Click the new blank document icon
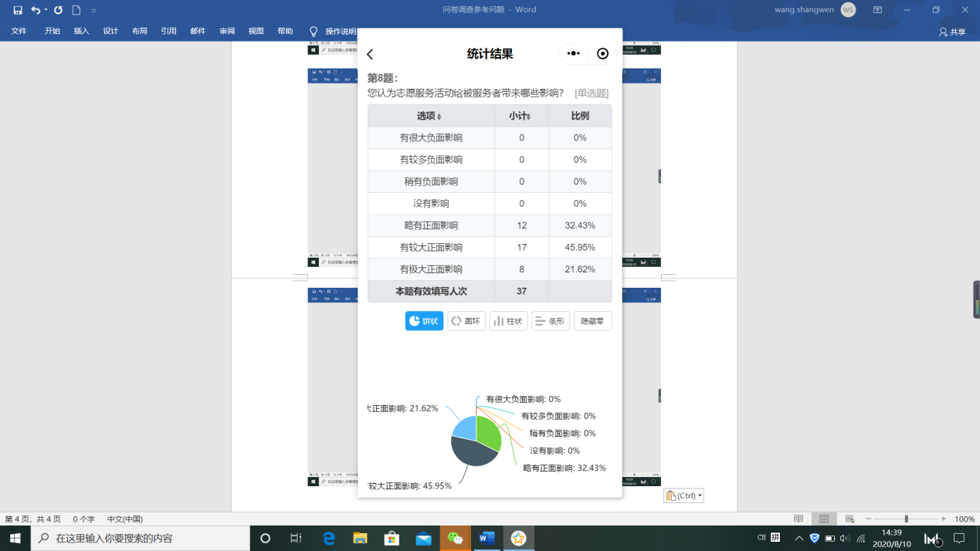 [76, 10]
